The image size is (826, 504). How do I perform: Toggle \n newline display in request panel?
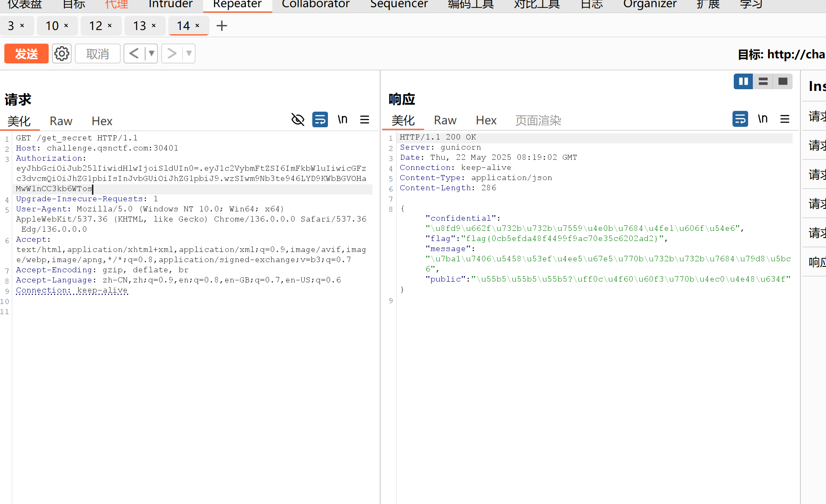pyautogui.click(x=343, y=120)
